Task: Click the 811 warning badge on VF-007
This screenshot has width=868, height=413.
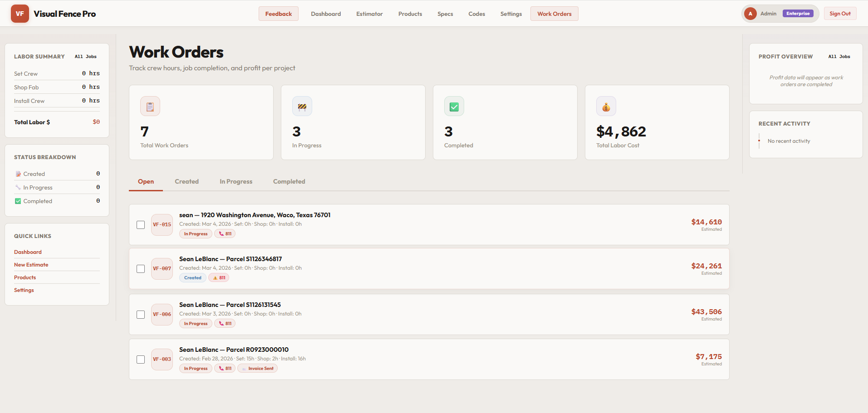Action: 219,278
